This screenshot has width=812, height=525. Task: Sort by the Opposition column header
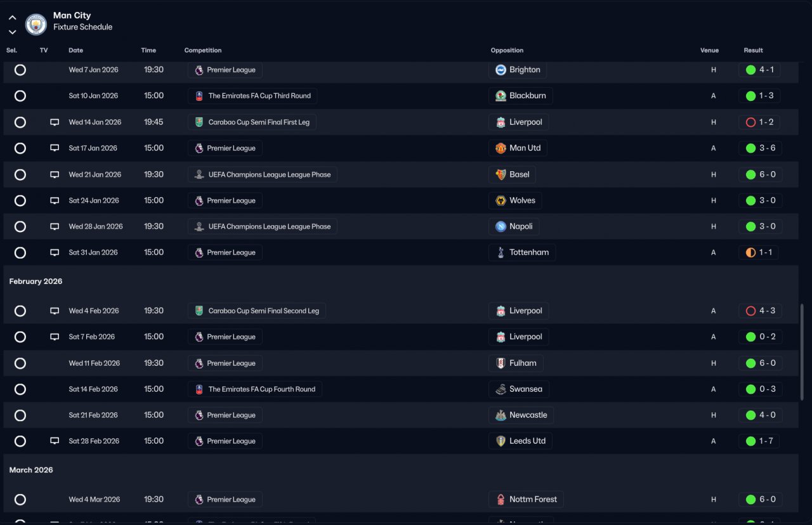tap(507, 50)
